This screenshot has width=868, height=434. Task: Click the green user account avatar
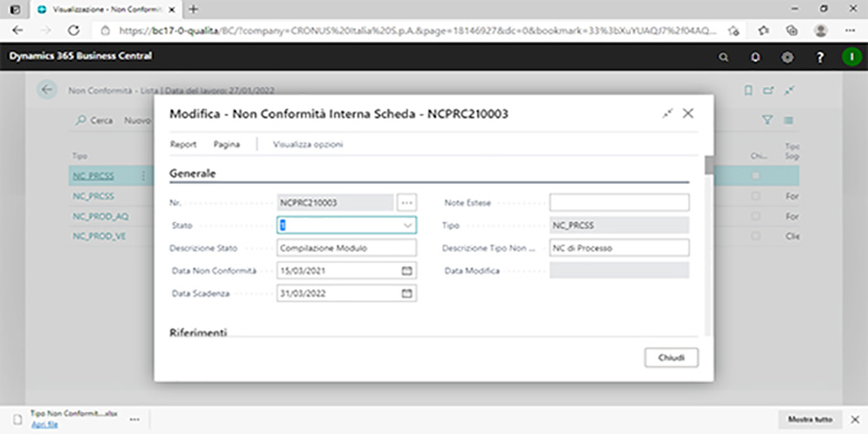850,57
